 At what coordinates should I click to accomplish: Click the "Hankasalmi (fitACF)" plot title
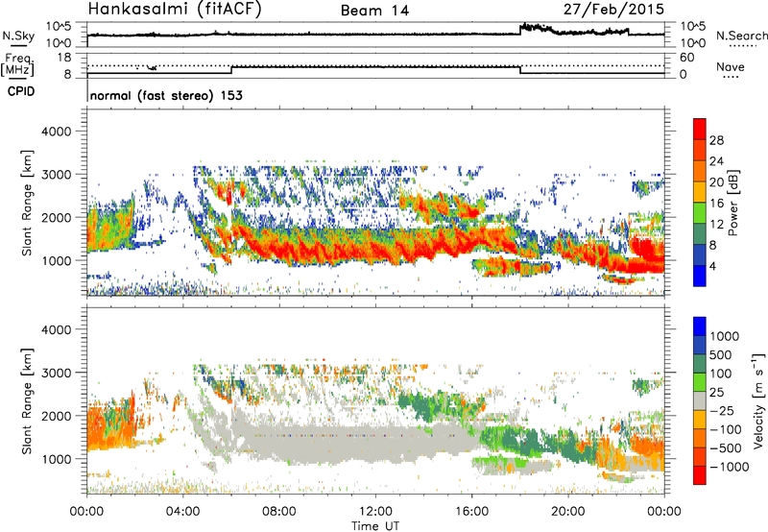point(175,10)
